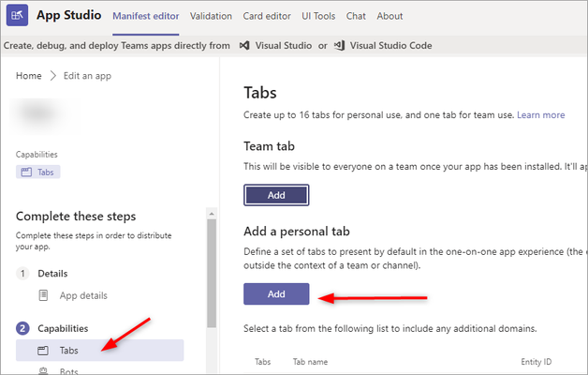Viewport: 588px width, 375px height.
Task: Open the Visual Studio icon link
Action: click(244, 45)
